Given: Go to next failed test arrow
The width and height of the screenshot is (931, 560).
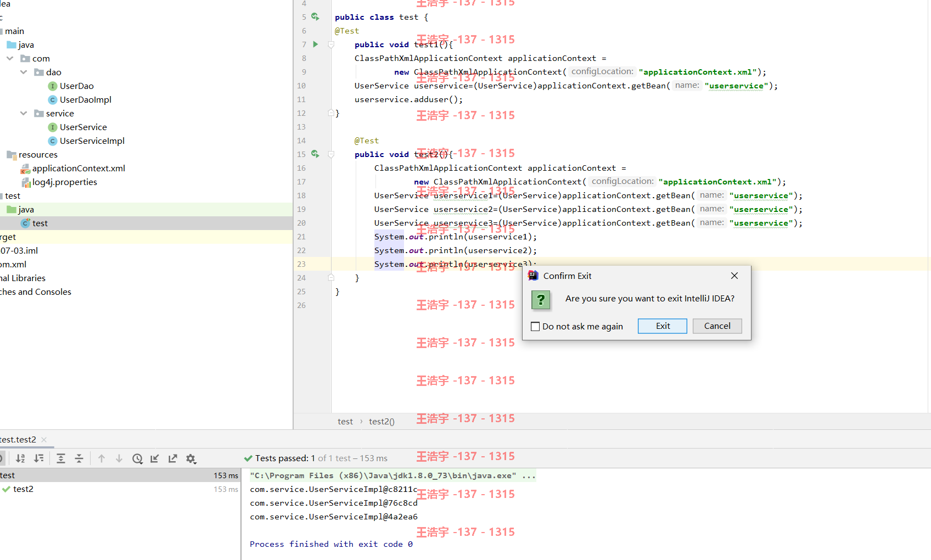Looking at the screenshot, I should [119, 458].
